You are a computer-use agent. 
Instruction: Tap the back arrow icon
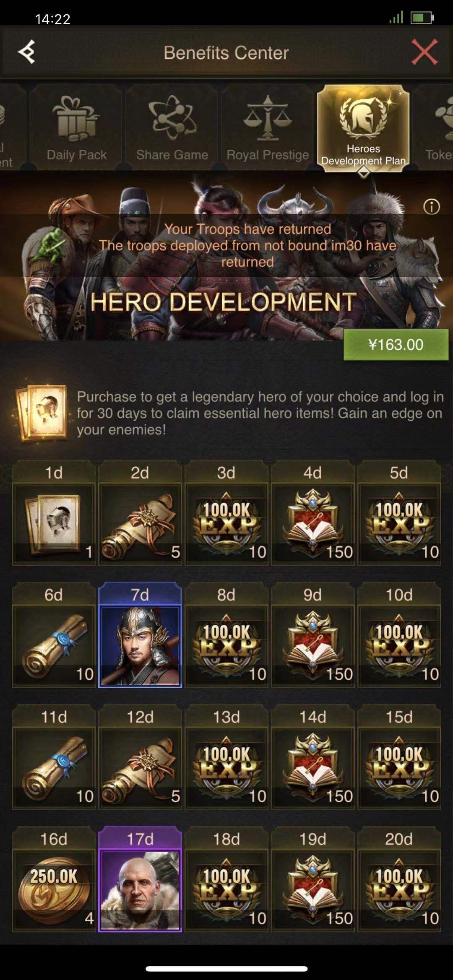pyautogui.click(x=27, y=52)
